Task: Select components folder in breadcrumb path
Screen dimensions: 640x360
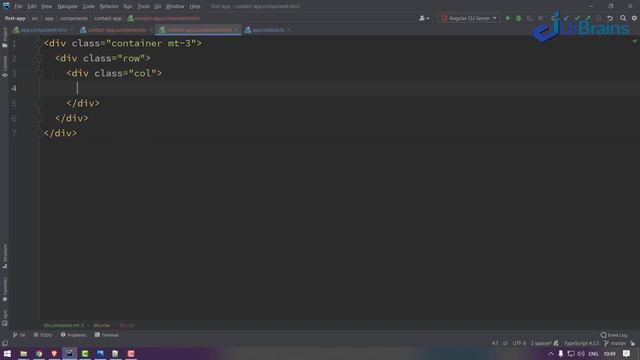Action: pos(74,18)
